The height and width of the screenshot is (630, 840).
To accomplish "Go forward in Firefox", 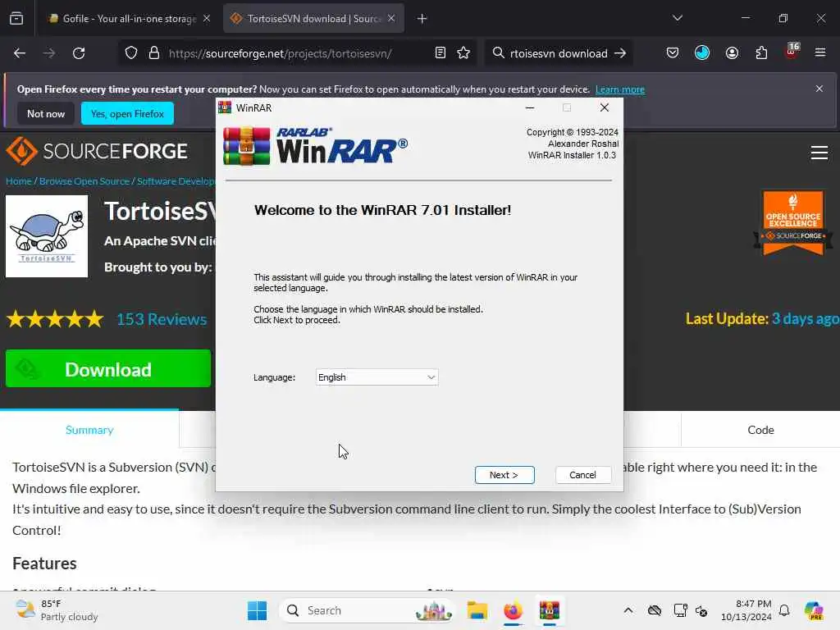I will coord(49,53).
